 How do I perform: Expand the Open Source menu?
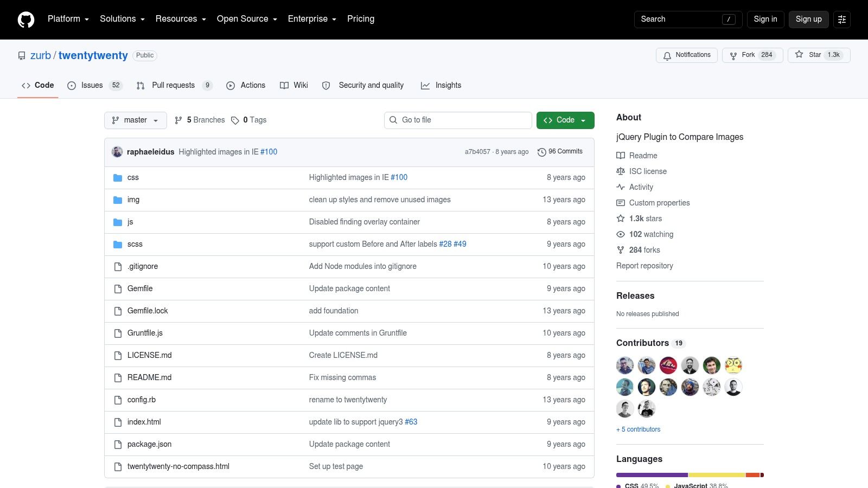coord(247,19)
